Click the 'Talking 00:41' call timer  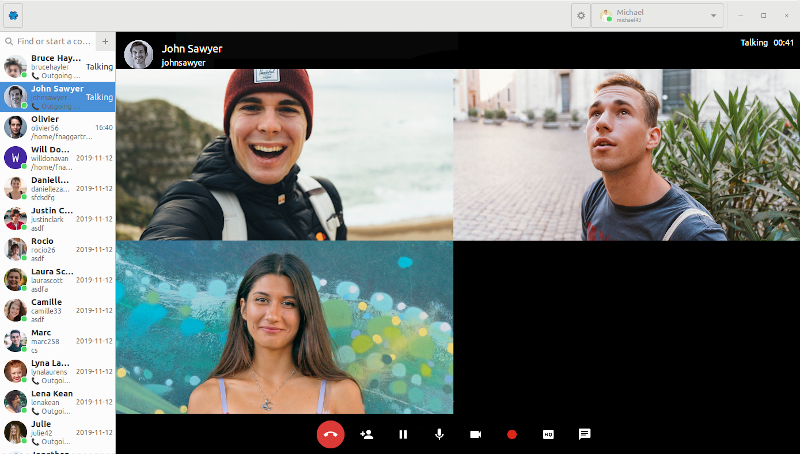[x=767, y=43]
